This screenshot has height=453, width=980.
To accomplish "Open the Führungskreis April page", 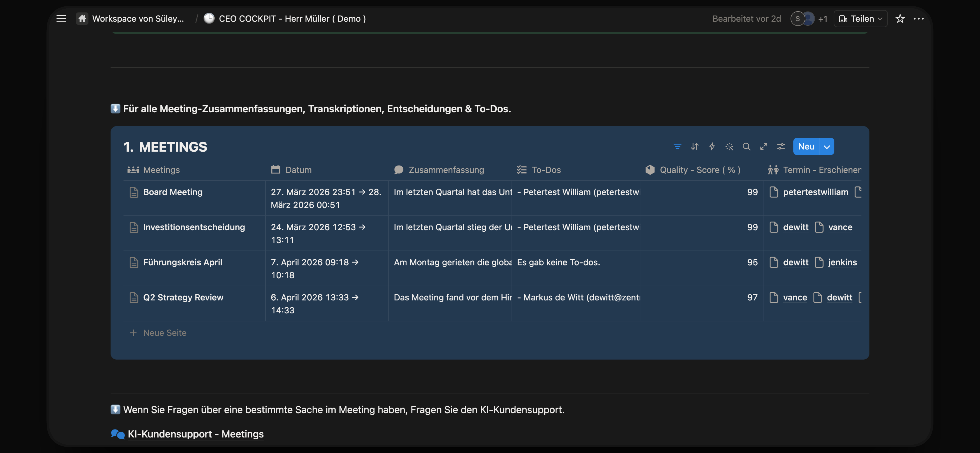I will click(183, 262).
